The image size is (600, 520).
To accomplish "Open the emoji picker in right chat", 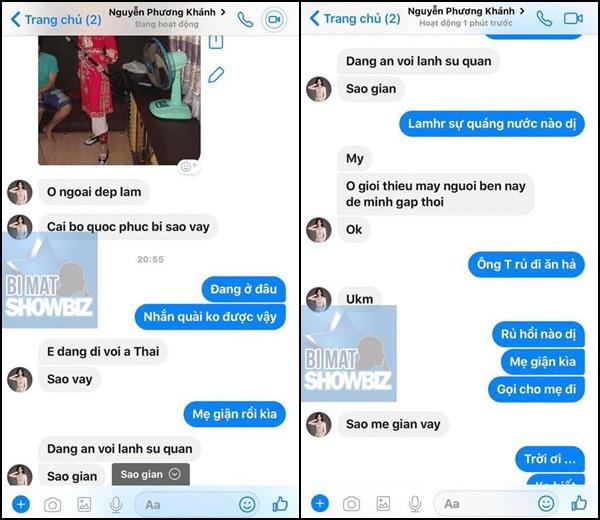I will (x=546, y=503).
